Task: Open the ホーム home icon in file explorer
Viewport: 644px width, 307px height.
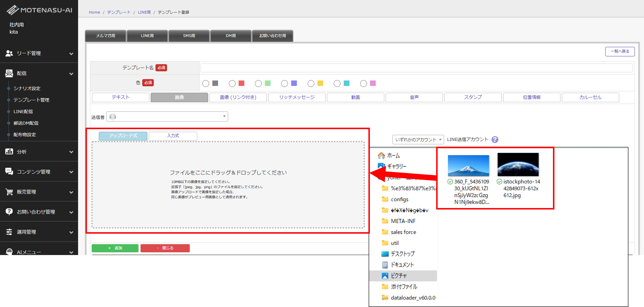Action: click(381, 155)
